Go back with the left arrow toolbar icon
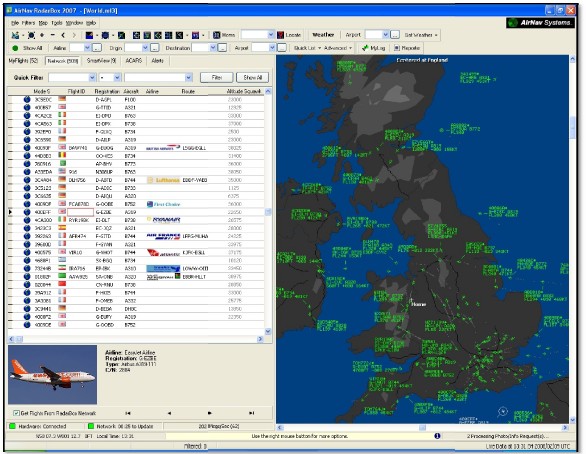Viewport: 586px width, 454px height. click(x=63, y=35)
